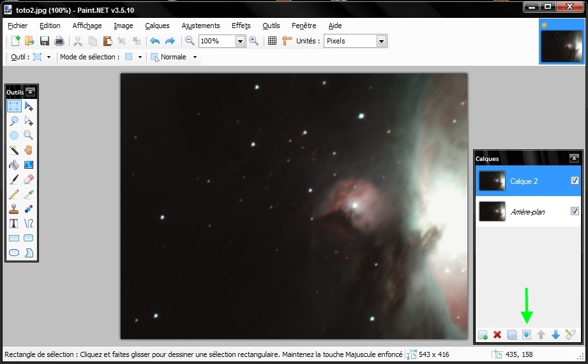
Task: Open the Edition menu
Action: 50,26
